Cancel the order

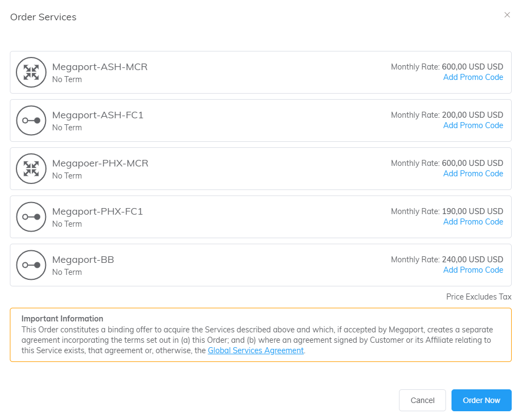coord(422,400)
